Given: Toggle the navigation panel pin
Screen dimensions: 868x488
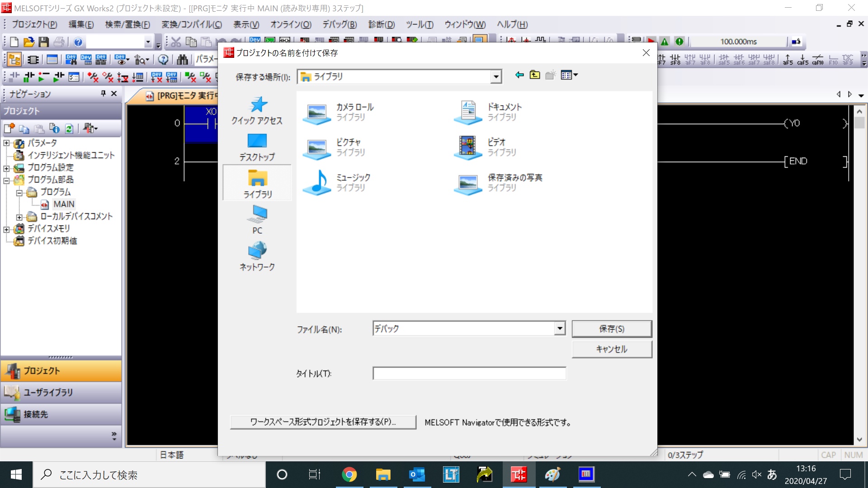Looking at the screenshot, I should pyautogui.click(x=103, y=94).
